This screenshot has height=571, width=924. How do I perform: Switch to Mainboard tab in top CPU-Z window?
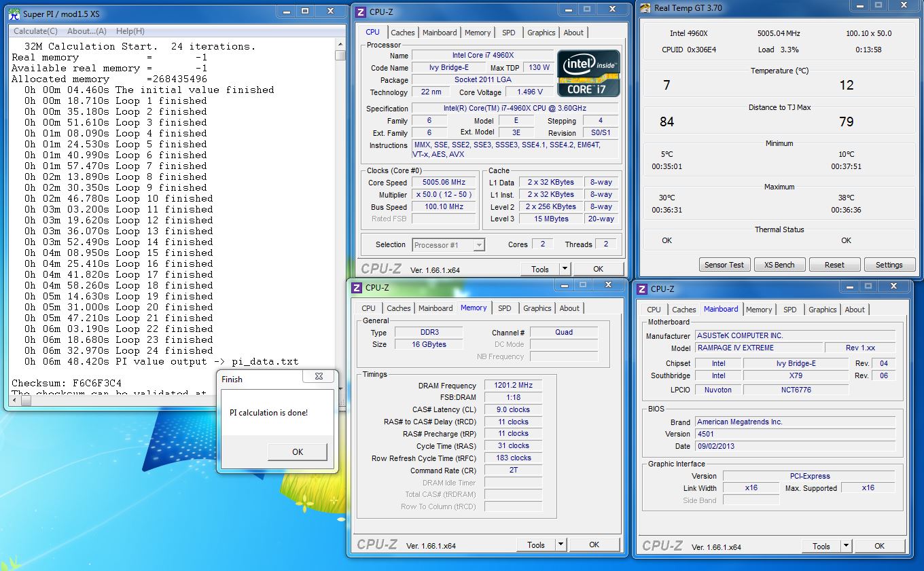pos(440,33)
